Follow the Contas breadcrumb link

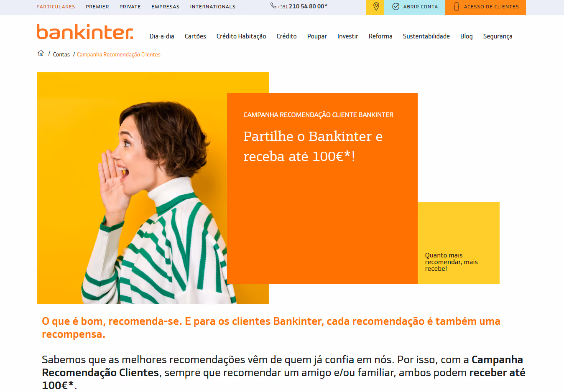pyautogui.click(x=61, y=55)
